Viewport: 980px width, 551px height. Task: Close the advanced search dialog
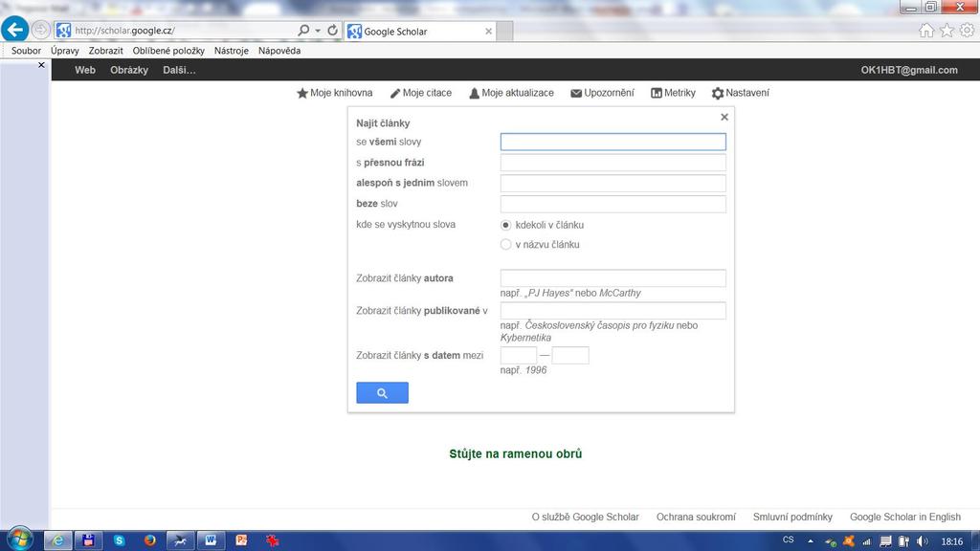click(x=724, y=117)
